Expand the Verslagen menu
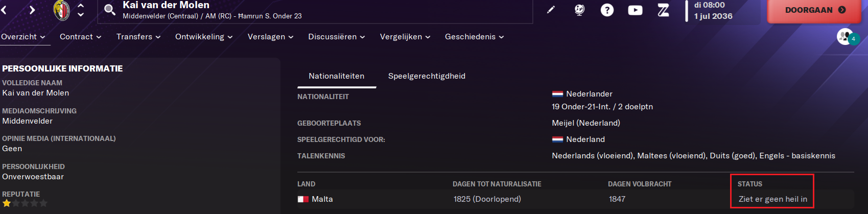This screenshot has height=214, width=868. coord(270,37)
